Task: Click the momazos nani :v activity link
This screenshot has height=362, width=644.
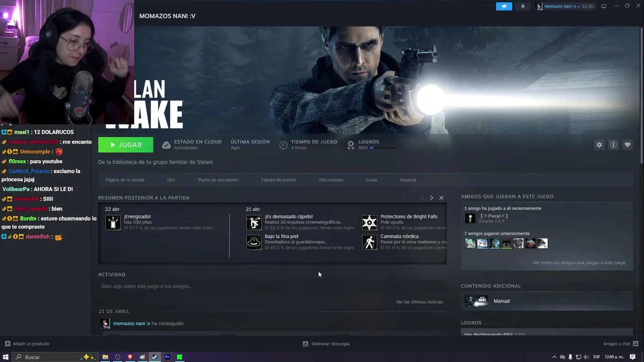Action: 132,323
